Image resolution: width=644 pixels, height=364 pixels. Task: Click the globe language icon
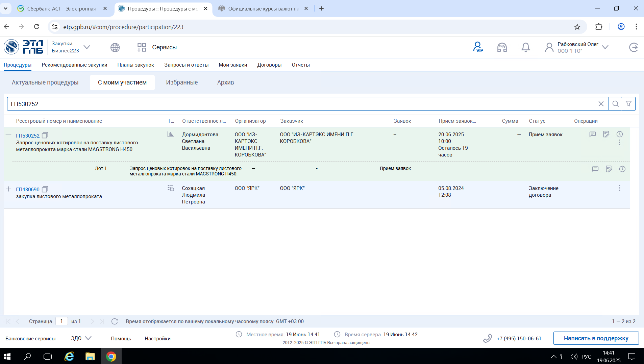click(x=115, y=47)
